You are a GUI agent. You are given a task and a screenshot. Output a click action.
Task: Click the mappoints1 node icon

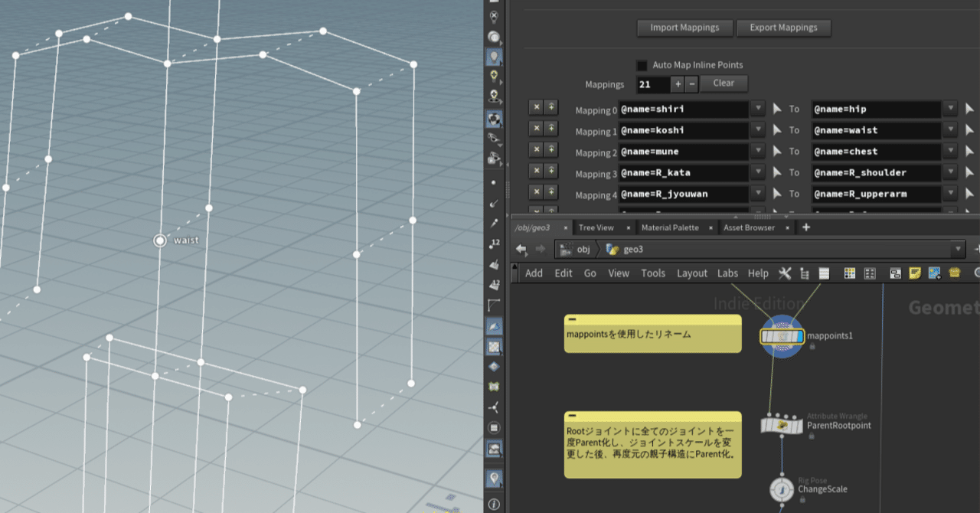(x=781, y=335)
